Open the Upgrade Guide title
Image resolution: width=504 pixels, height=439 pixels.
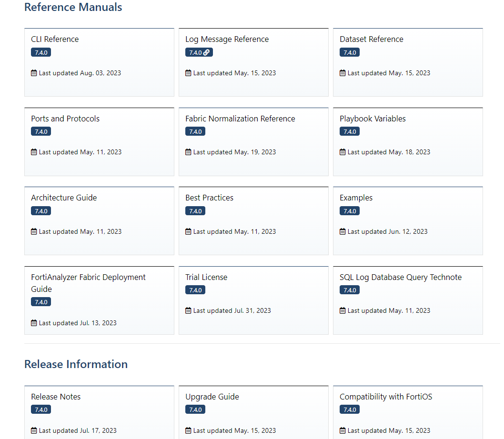(x=212, y=397)
